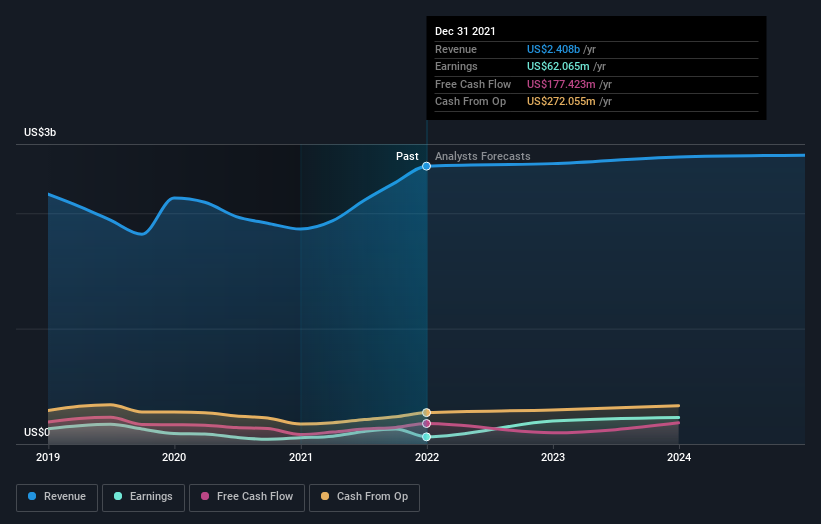Click the 2019 x-axis label
This screenshot has width=821, height=524.
click(48, 458)
